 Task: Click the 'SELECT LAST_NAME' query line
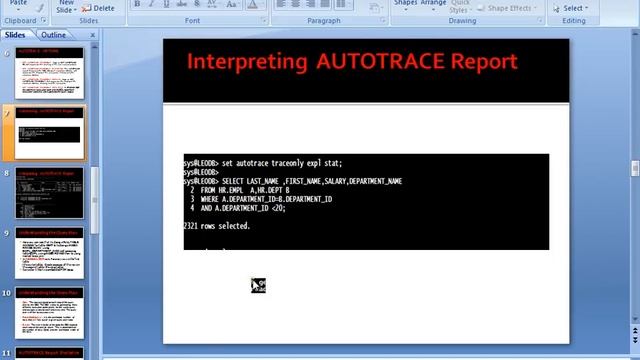tap(293, 181)
